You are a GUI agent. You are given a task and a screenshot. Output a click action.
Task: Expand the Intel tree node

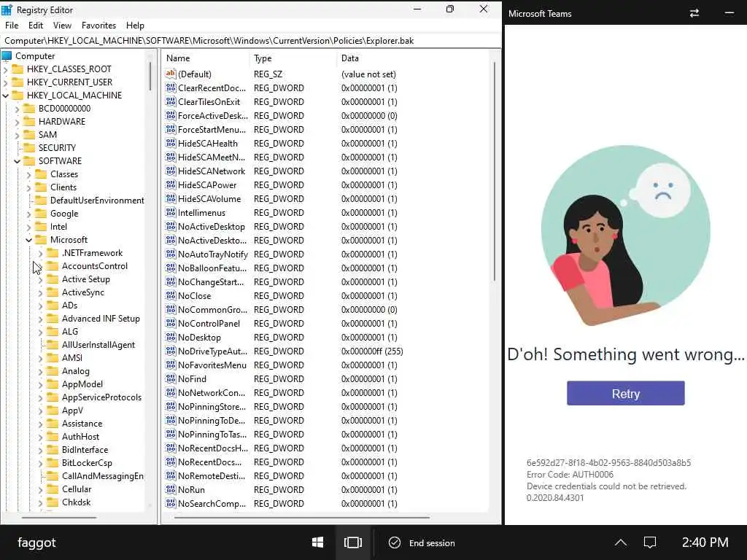point(29,227)
